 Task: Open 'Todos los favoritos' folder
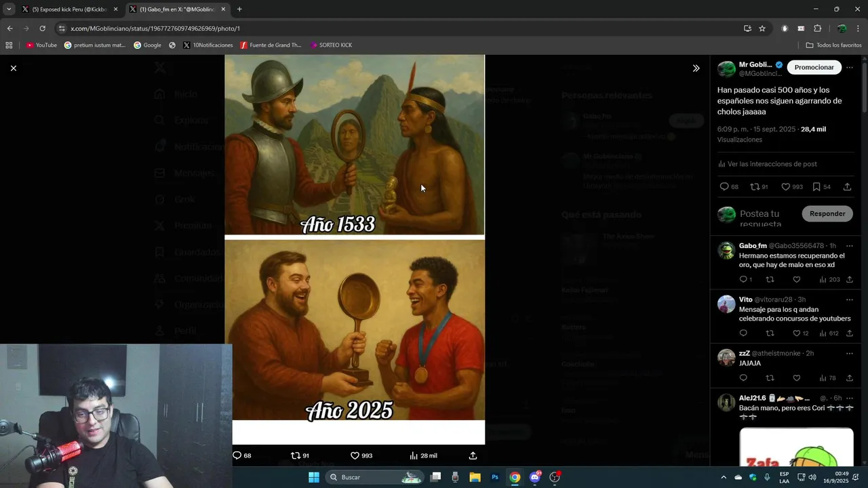click(833, 45)
